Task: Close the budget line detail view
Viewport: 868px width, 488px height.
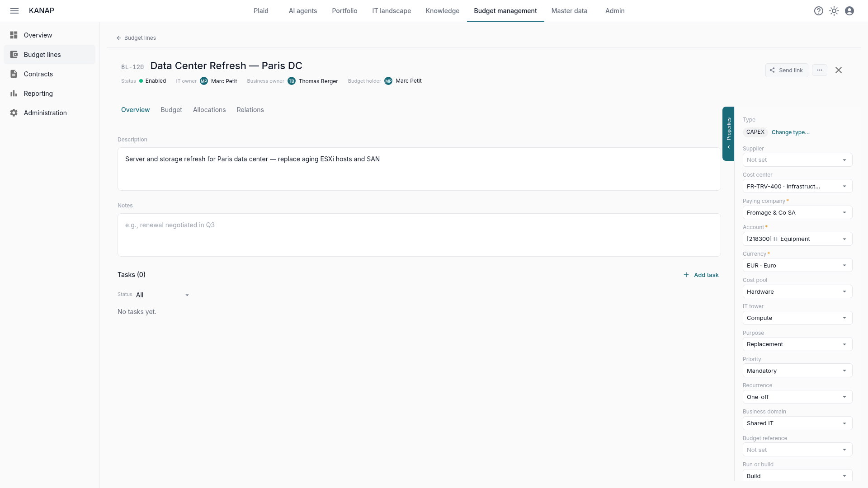Action: click(839, 70)
